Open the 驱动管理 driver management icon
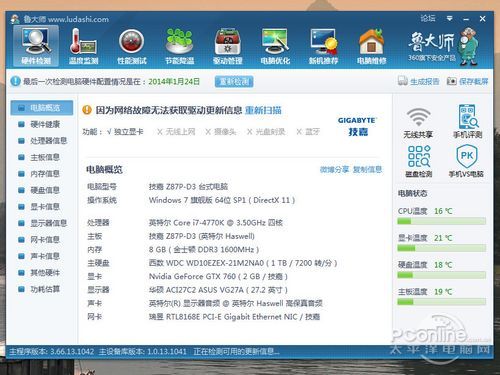 tap(227, 42)
